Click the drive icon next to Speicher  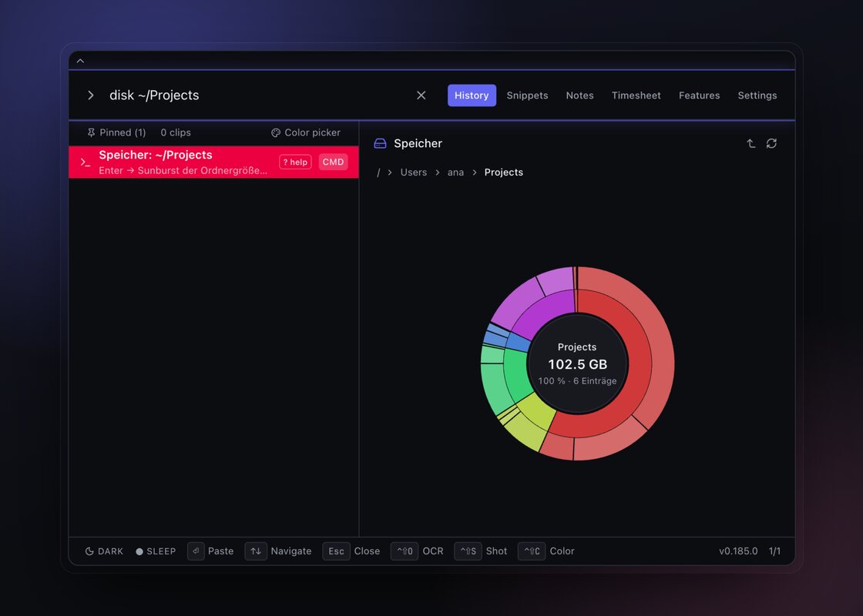click(x=381, y=143)
